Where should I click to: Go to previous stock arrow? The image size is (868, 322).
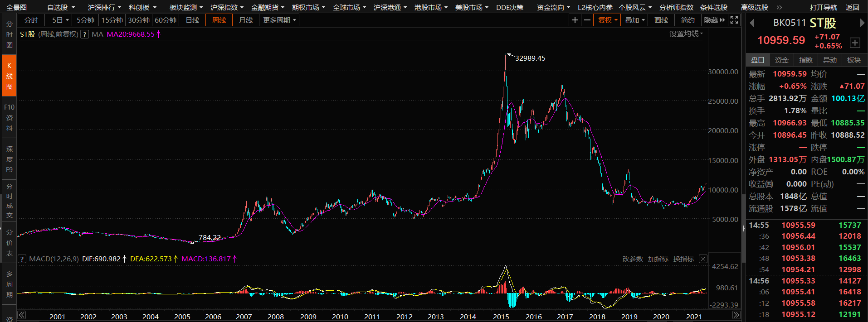click(x=752, y=23)
